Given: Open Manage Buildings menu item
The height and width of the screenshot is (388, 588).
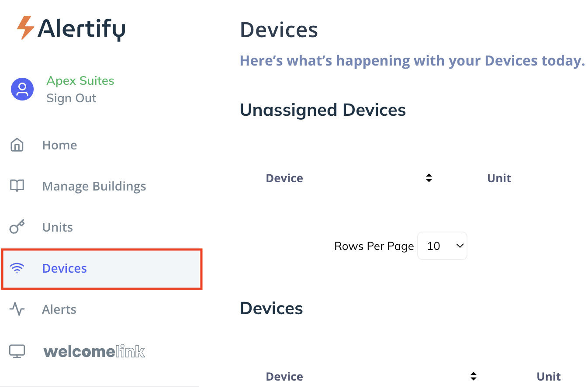Looking at the screenshot, I should coord(94,186).
